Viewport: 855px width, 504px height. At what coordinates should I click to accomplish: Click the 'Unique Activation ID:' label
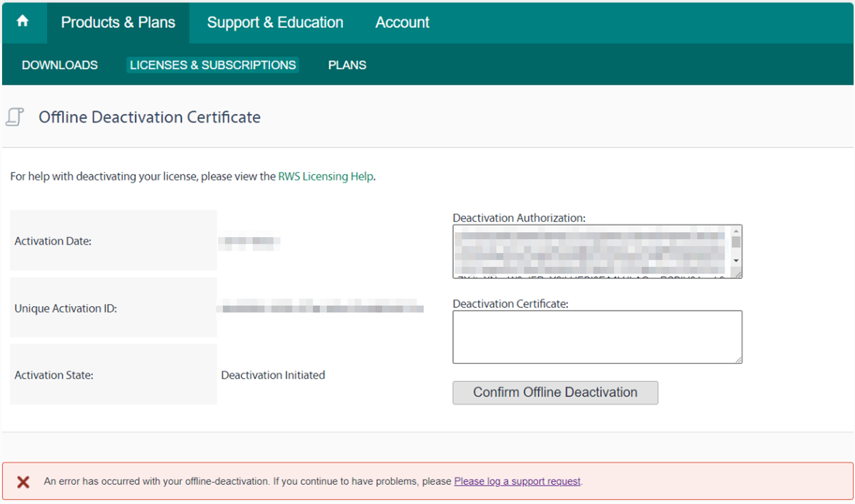tap(66, 309)
